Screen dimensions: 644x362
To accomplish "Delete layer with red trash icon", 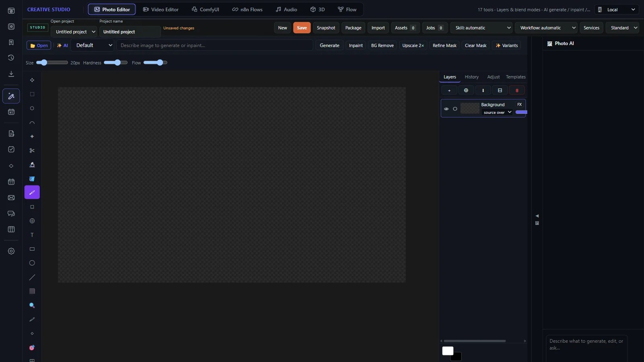I will click(x=517, y=90).
